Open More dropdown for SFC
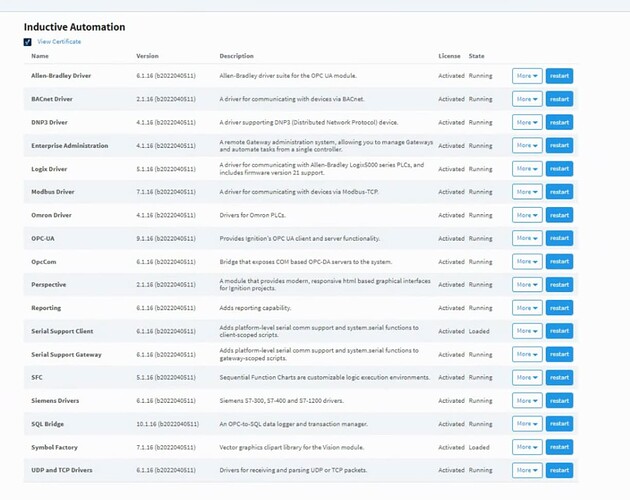630x500 pixels. coord(527,377)
